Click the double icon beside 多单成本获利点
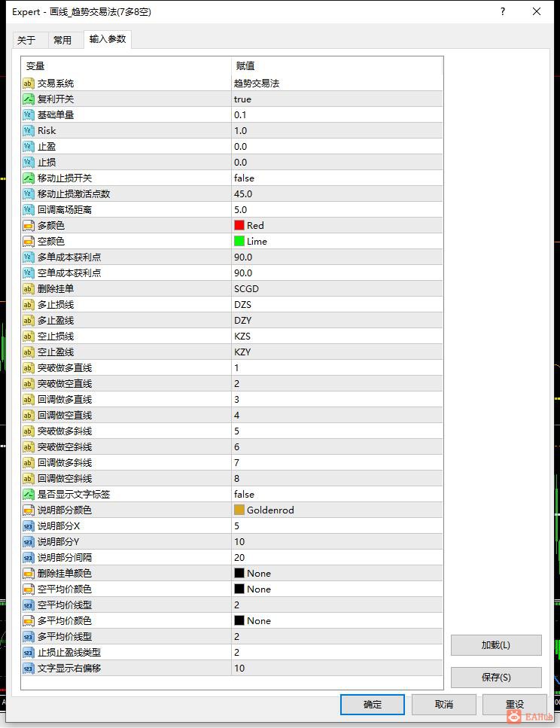The width and height of the screenshot is (560, 728). 29,257
